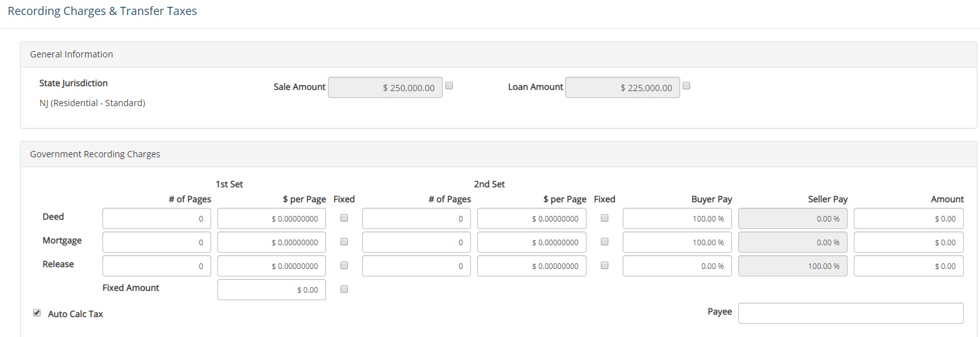Click the Release row label
This screenshot has width=980, height=337.
click(58, 264)
